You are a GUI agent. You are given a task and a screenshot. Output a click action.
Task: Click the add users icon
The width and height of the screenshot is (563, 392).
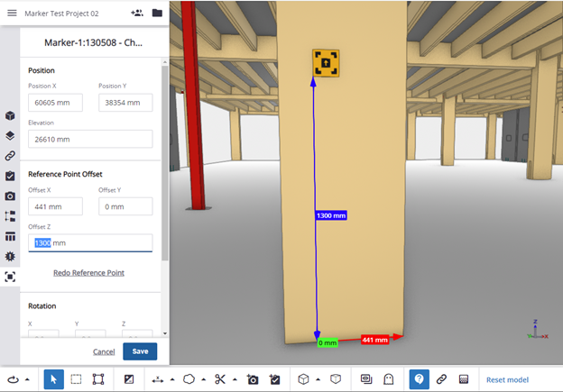point(136,14)
